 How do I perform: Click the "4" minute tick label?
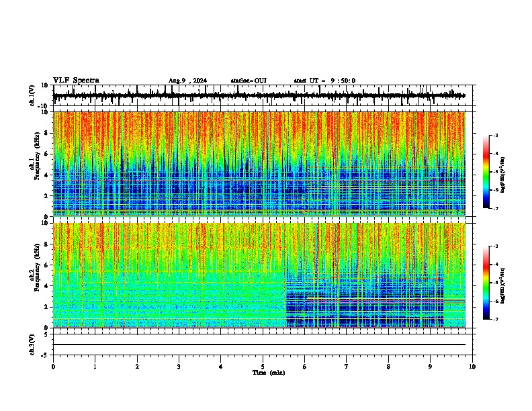pyautogui.click(x=221, y=367)
